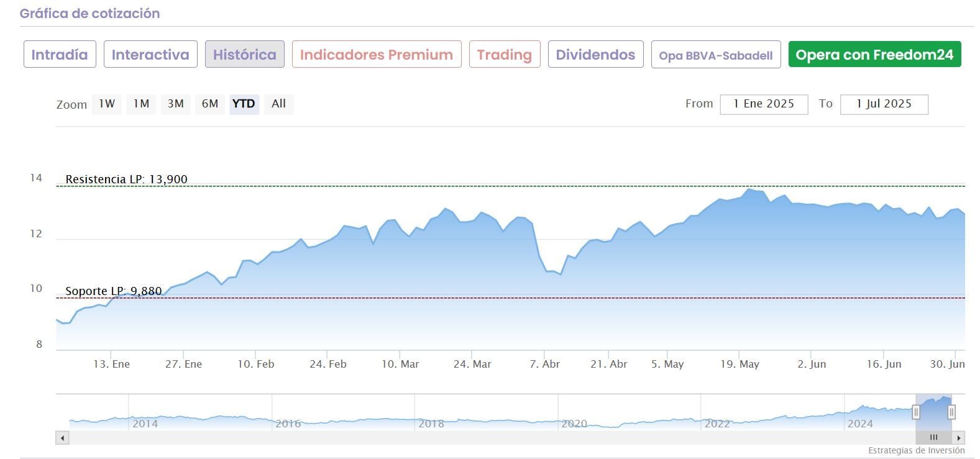Open the Intradía chart tab
This screenshot has width=980, height=459.
(x=60, y=55)
